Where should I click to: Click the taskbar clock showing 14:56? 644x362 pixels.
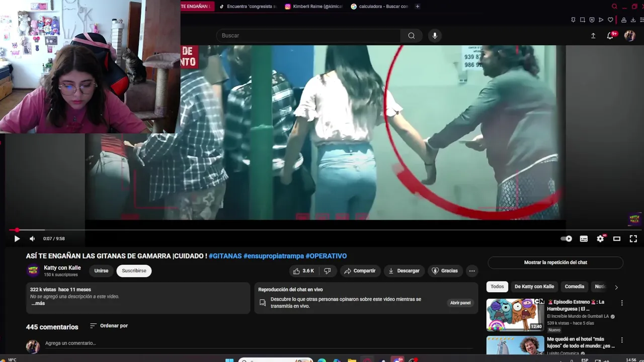(631, 360)
